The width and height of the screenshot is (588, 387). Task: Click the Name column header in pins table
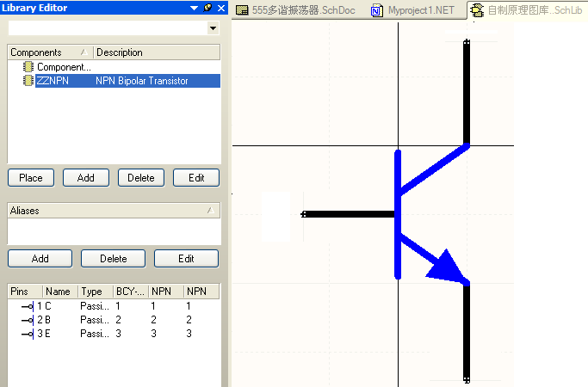click(60, 292)
